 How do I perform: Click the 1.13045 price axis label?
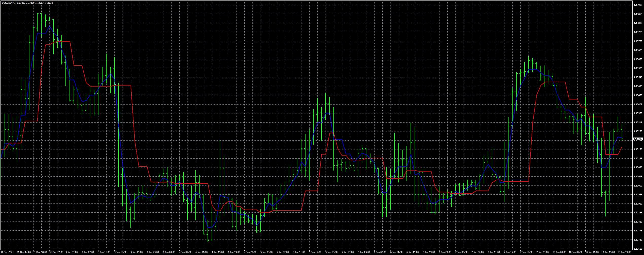click(x=638, y=177)
